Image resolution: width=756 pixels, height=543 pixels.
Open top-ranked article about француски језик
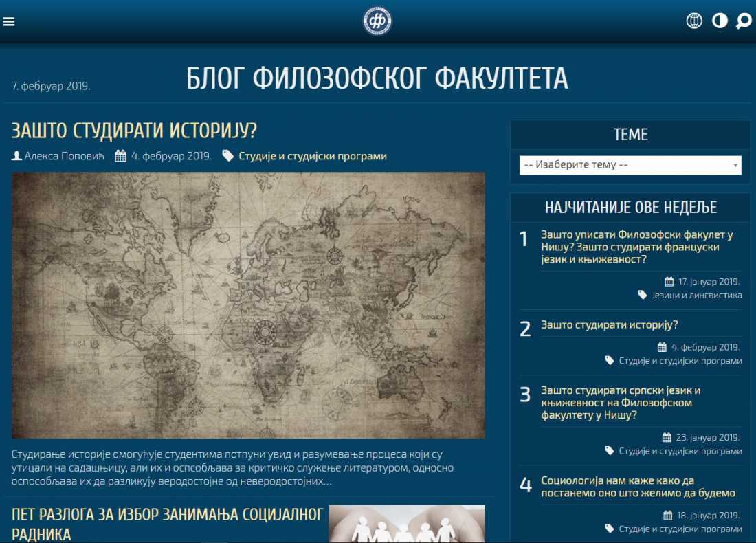(636, 247)
